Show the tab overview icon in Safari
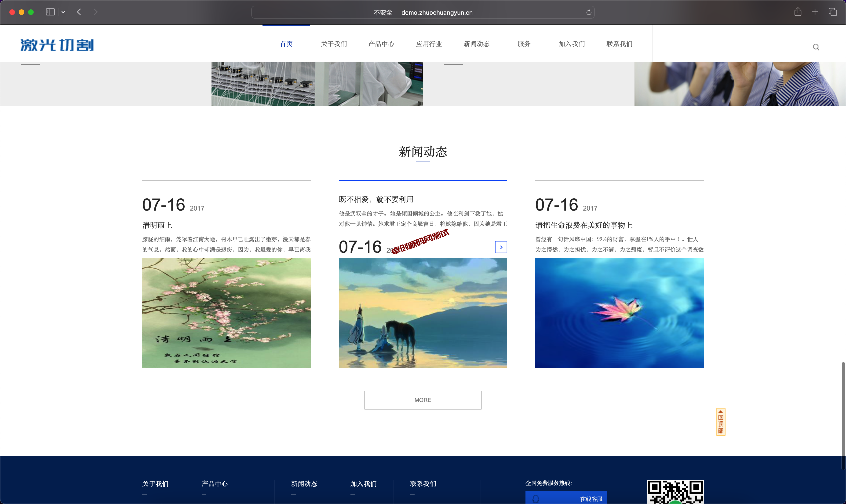846x504 pixels. 833,12
